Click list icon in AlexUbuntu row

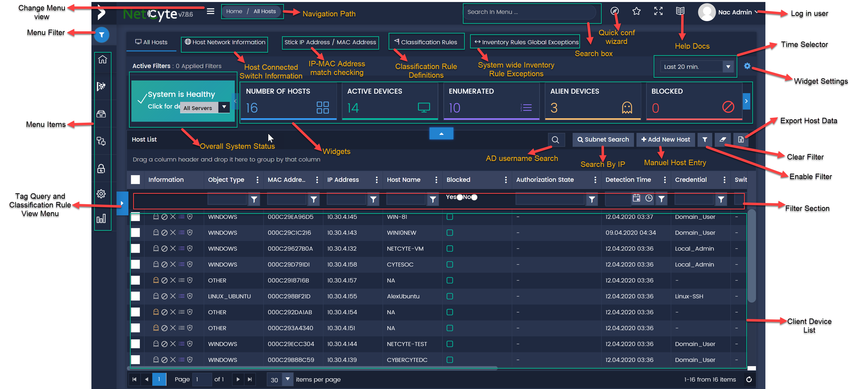(x=181, y=296)
